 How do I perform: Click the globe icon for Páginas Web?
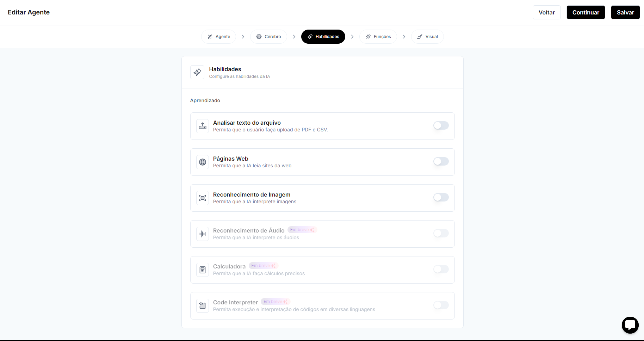pos(203,162)
